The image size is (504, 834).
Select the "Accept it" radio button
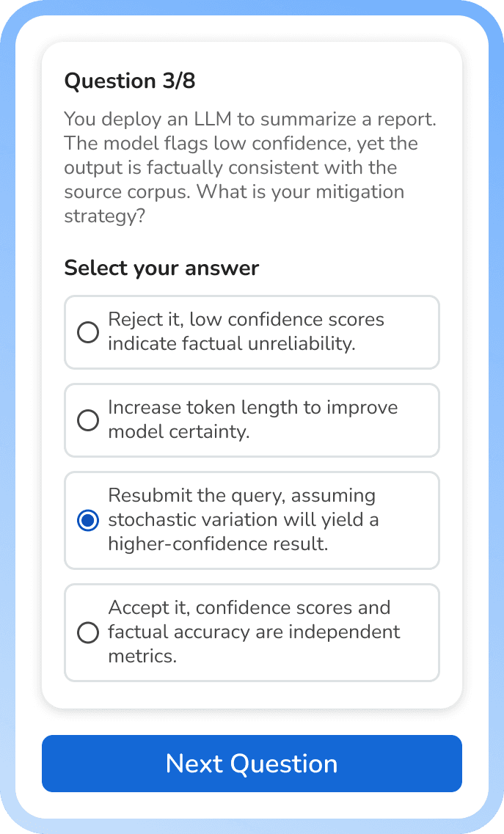(x=88, y=632)
